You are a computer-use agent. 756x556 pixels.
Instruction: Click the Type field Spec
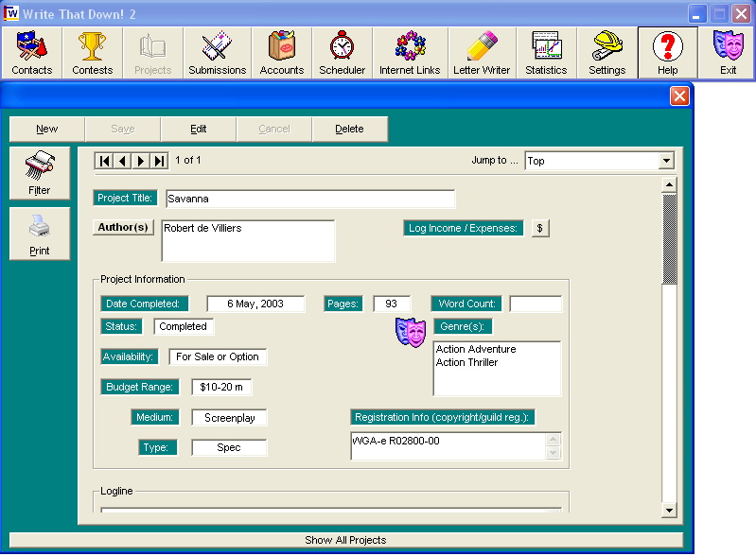tap(229, 447)
